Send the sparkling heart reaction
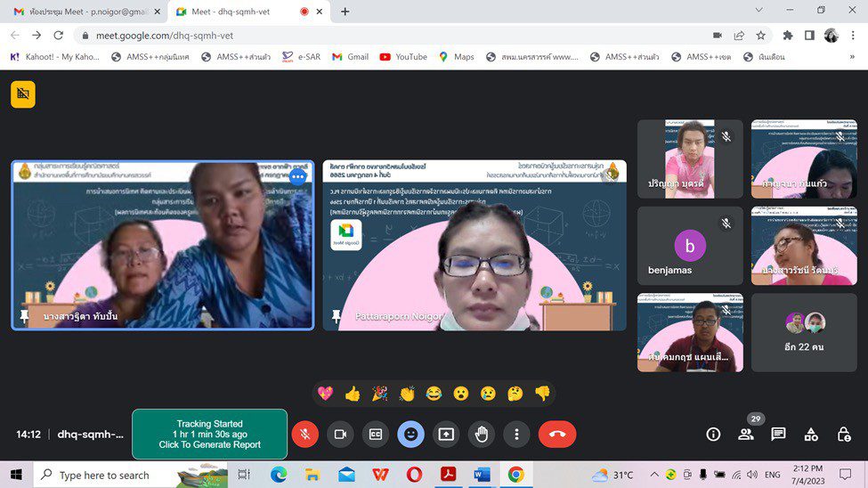The height and width of the screenshot is (488, 868). 326,394
